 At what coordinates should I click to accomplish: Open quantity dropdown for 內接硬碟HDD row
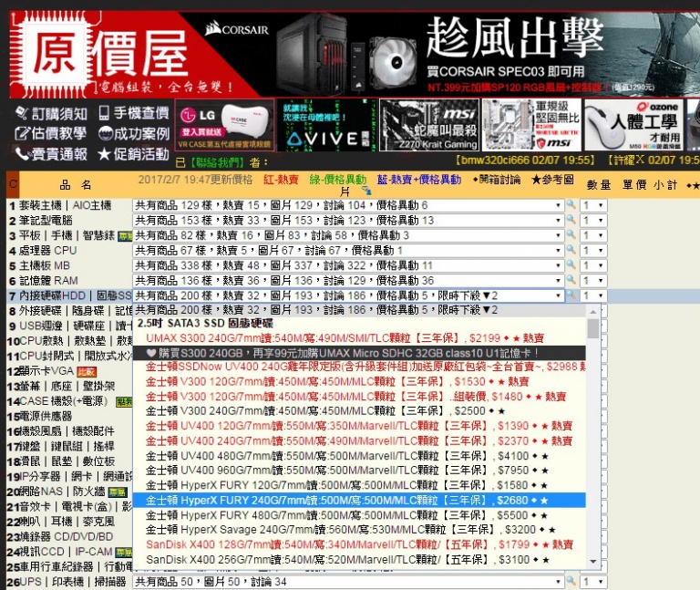point(593,295)
